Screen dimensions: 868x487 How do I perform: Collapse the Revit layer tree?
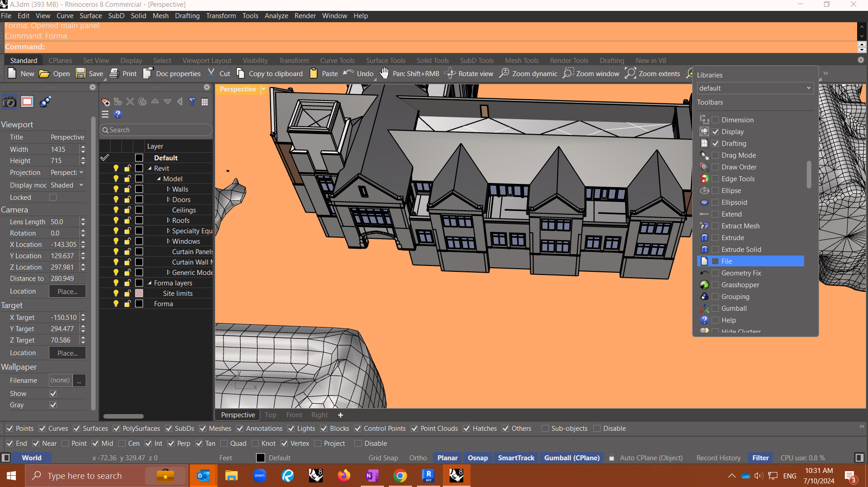(x=150, y=169)
